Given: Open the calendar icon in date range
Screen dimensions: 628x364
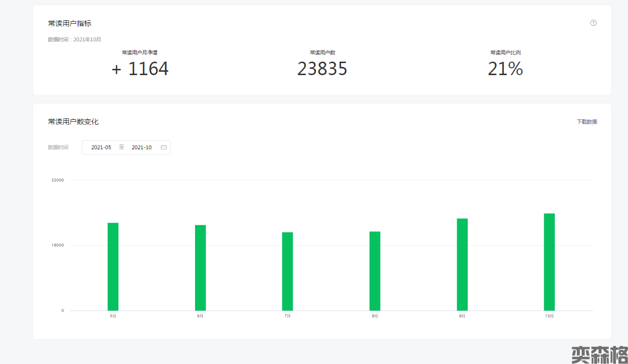Looking at the screenshot, I should pos(164,147).
